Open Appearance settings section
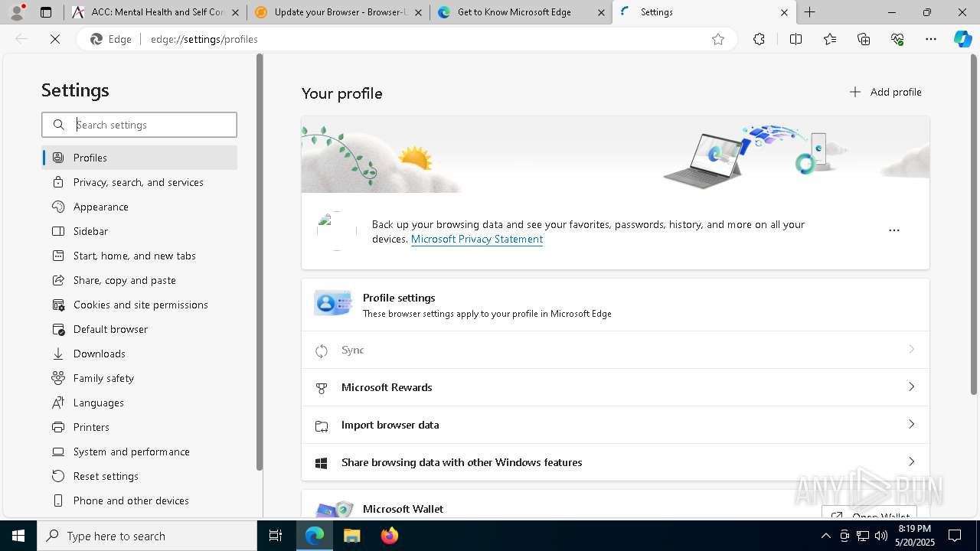This screenshot has height=551, width=980. click(x=139, y=207)
